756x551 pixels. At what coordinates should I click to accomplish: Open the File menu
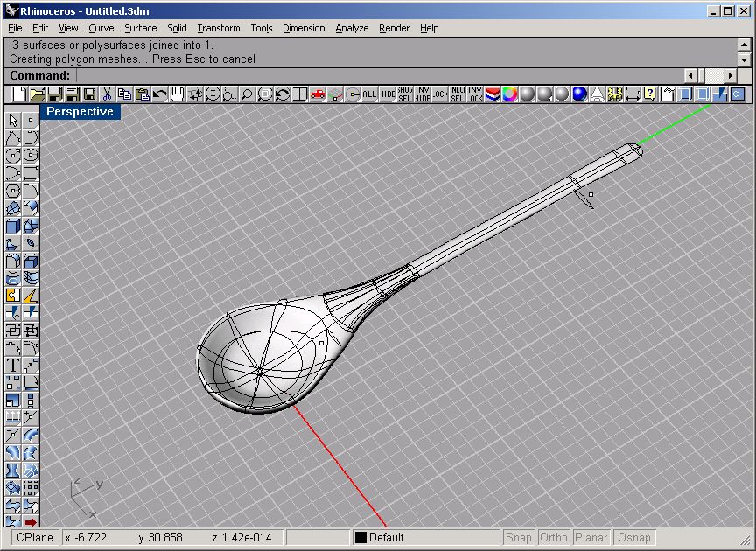pyautogui.click(x=15, y=28)
